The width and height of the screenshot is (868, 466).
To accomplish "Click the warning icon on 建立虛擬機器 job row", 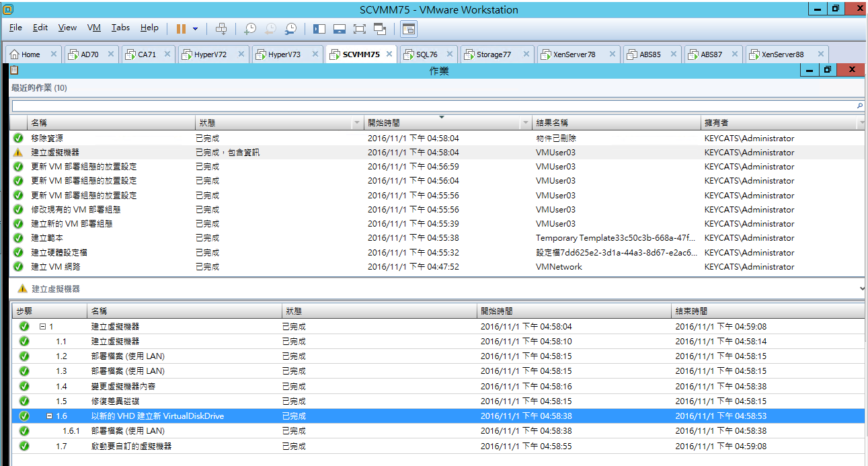I will (x=18, y=152).
